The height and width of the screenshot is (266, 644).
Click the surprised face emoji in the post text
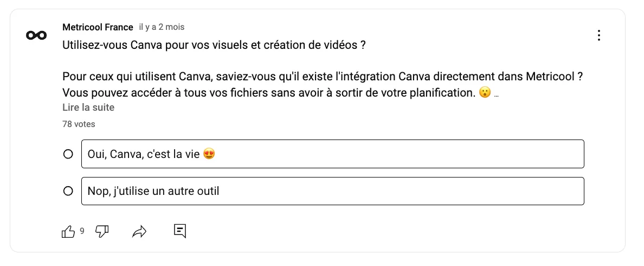tap(485, 93)
